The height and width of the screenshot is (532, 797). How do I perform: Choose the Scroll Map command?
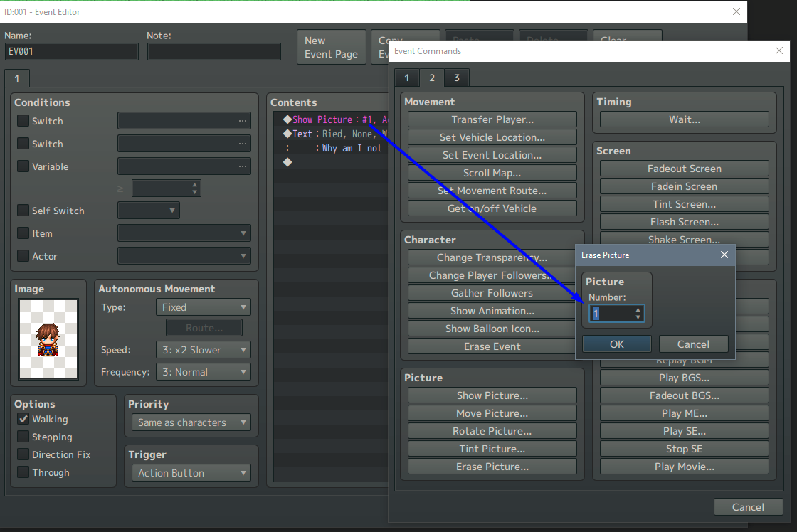[x=492, y=173]
